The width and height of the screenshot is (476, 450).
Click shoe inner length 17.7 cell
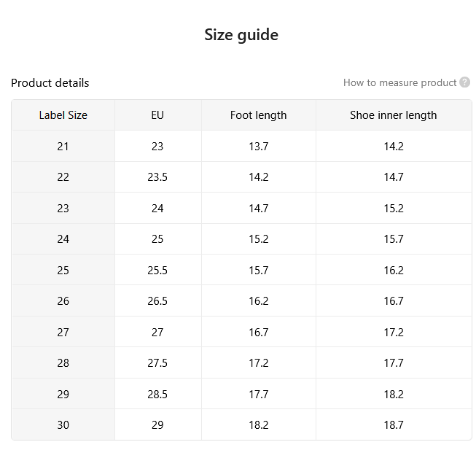(394, 363)
